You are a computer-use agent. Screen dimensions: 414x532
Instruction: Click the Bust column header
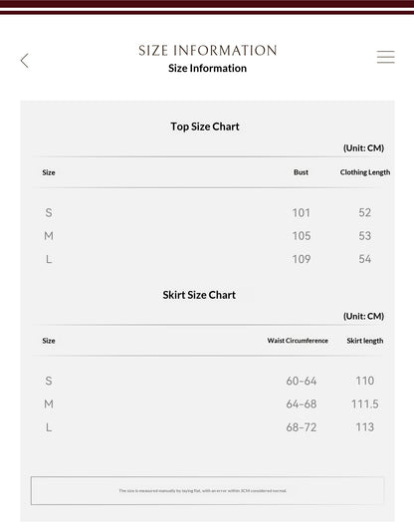coord(301,172)
